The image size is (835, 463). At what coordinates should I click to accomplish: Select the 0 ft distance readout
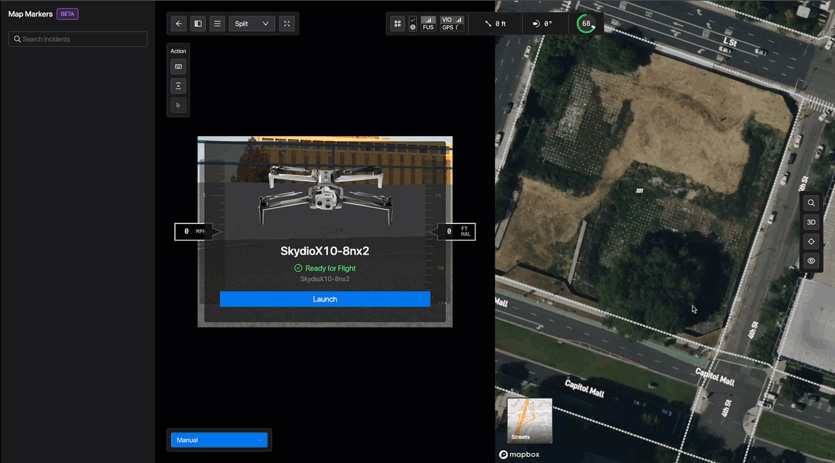[x=495, y=23]
